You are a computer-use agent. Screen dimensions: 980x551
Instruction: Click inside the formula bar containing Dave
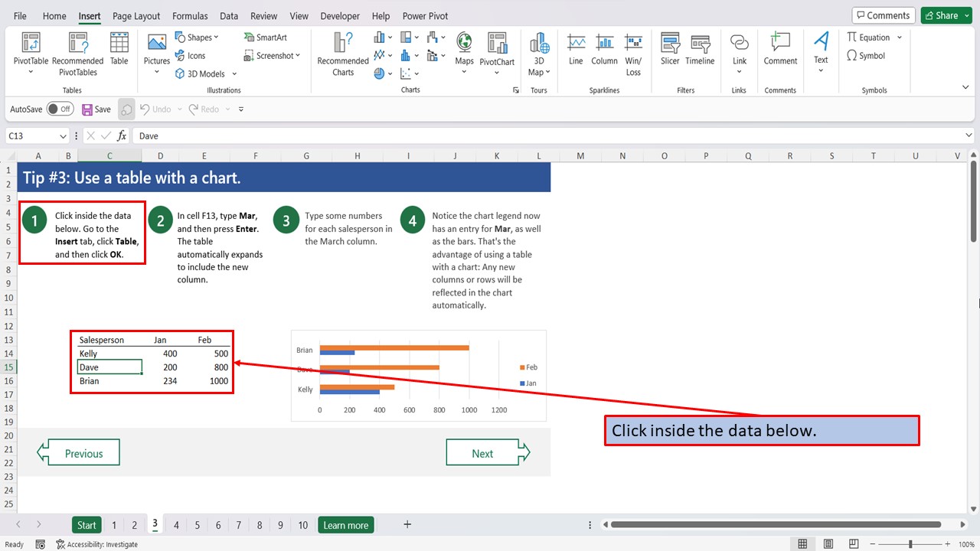(x=536, y=136)
